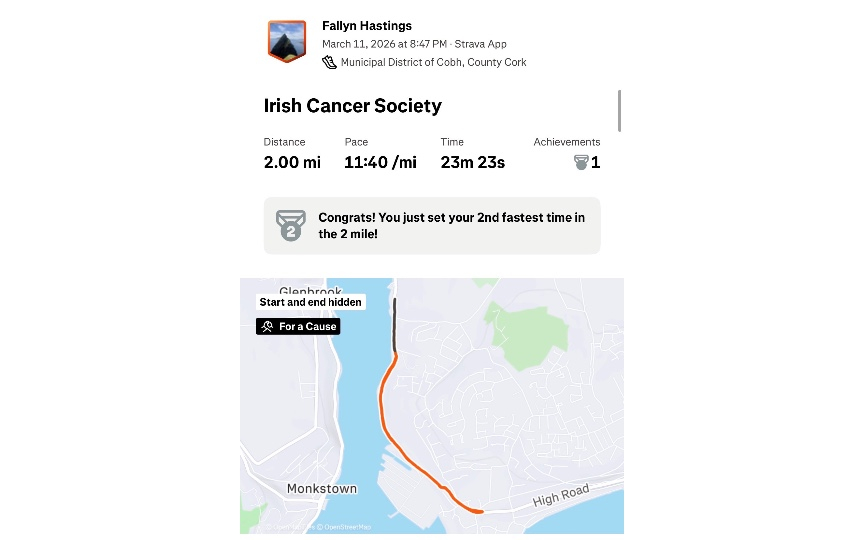Select the For a Cause label
Image resolution: width=864 pixels, height=540 pixels.
tap(307, 327)
